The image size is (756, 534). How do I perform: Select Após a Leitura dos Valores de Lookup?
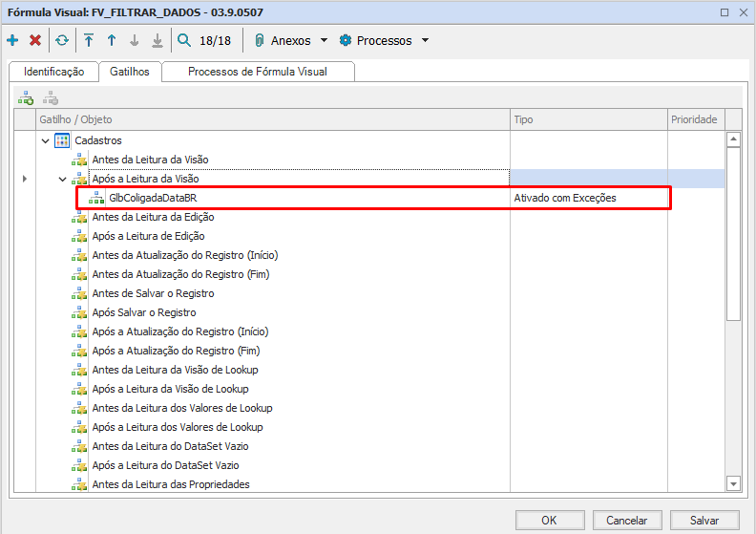pyautogui.click(x=178, y=427)
